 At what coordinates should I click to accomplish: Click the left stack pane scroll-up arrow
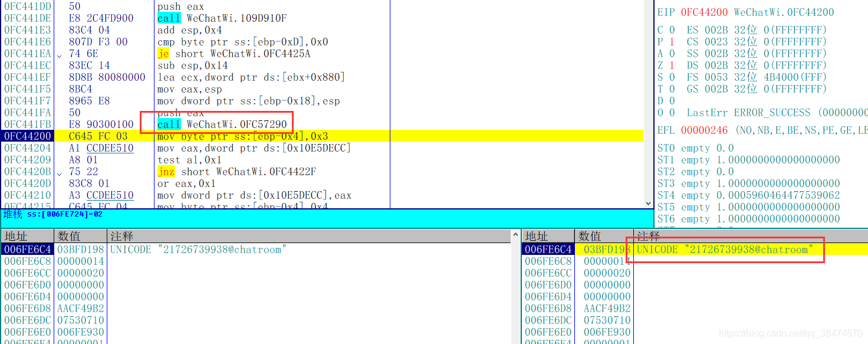(x=517, y=236)
